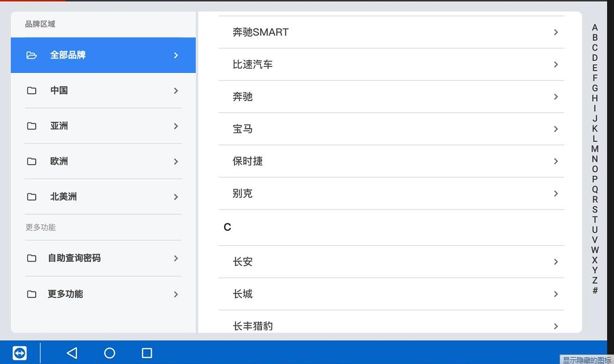This screenshot has height=364, width=614.
Task: Click the folder icon next to 欧洲
Action: (x=32, y=161)
